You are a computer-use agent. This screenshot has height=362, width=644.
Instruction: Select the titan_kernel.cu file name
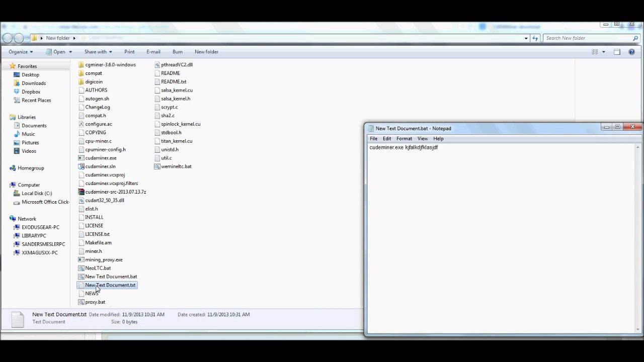[x=177, y=141]
